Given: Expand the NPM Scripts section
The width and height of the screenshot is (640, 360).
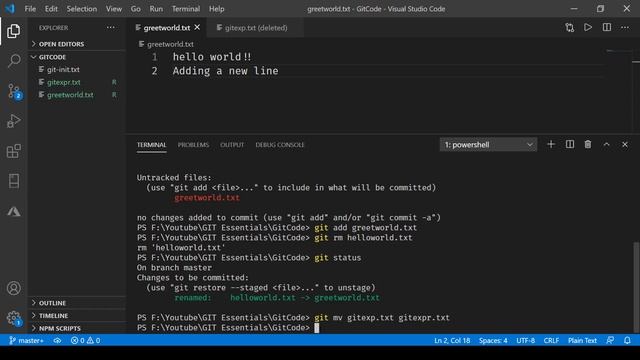Looking at the screenshot, I should pos(77,328).
